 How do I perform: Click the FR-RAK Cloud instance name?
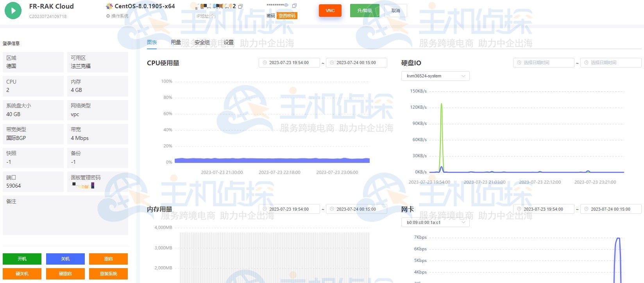(x=51, y=6)
